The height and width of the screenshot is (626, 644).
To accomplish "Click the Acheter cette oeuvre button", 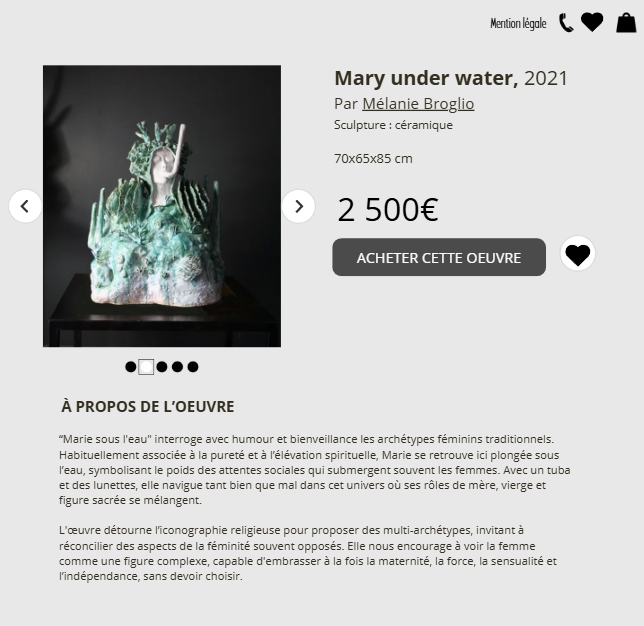I will 439,257.
